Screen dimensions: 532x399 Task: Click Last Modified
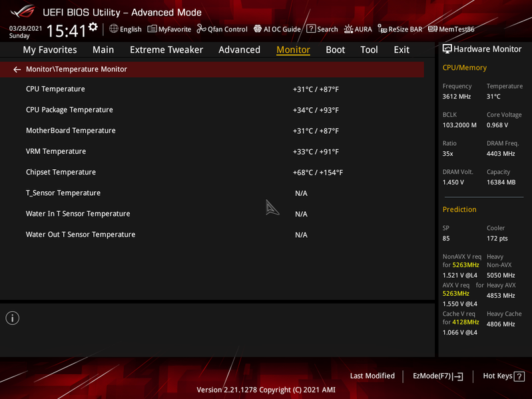click(x=372, y=376)
